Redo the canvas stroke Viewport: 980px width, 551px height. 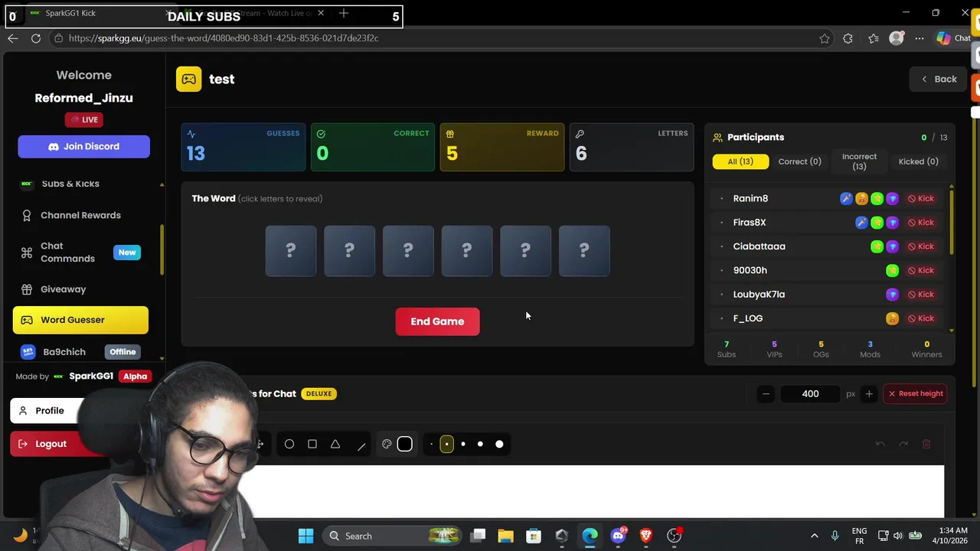[903, 444]
